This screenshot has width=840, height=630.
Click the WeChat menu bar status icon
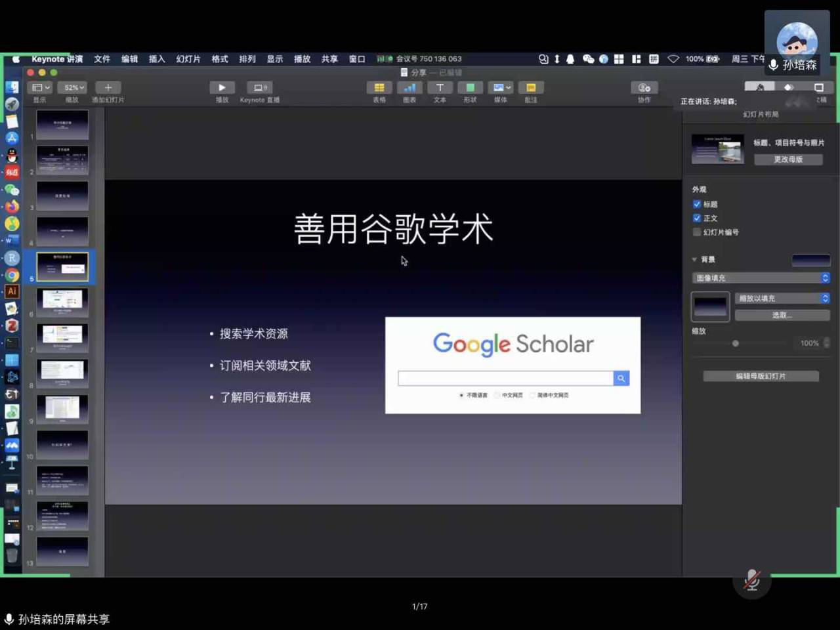[588, 59]
